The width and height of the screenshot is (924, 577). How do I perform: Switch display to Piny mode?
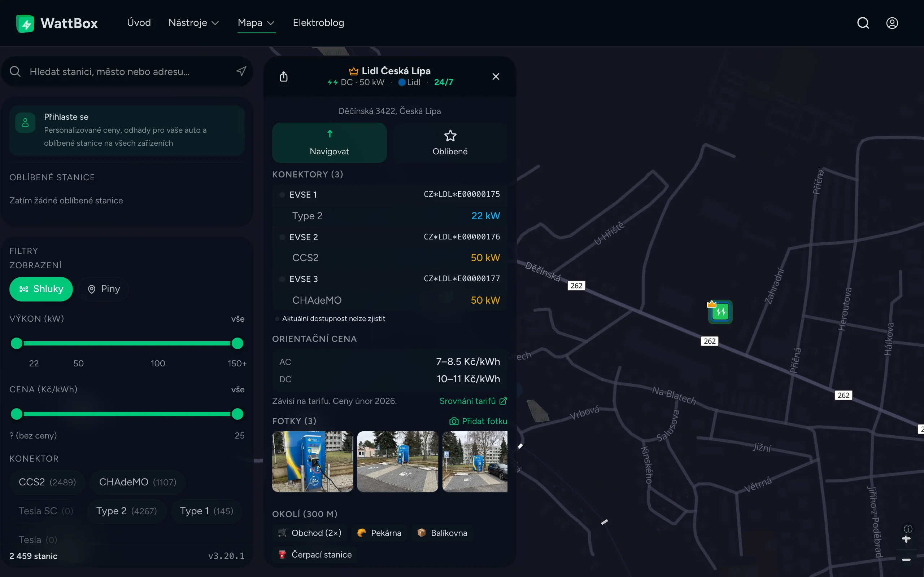coord(104,289)
